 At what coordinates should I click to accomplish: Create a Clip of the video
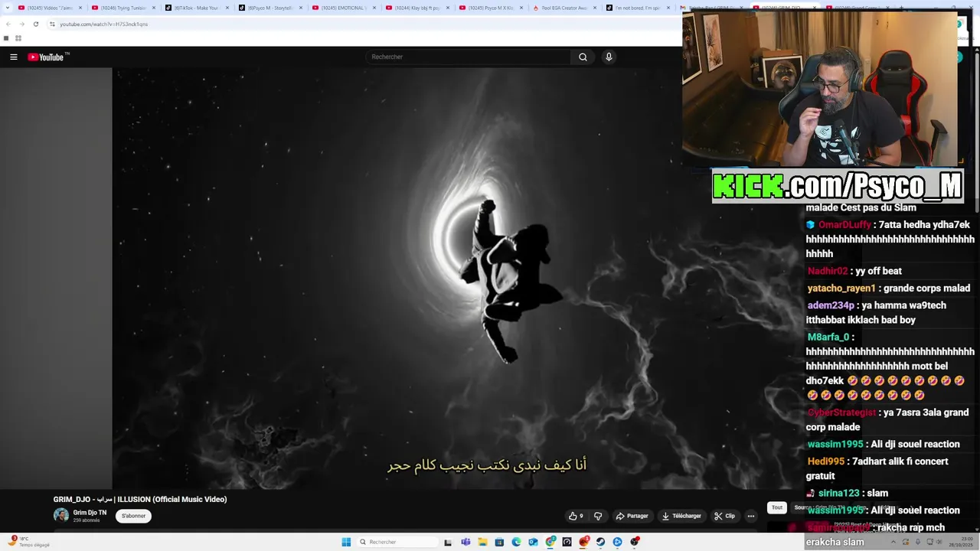[x=724, y=516]
